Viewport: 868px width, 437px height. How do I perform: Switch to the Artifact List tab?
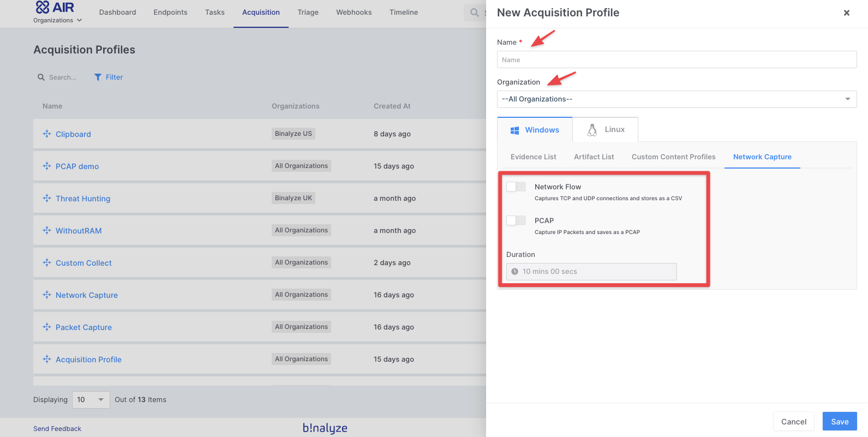pyautogui.click(x=594, y=157)
